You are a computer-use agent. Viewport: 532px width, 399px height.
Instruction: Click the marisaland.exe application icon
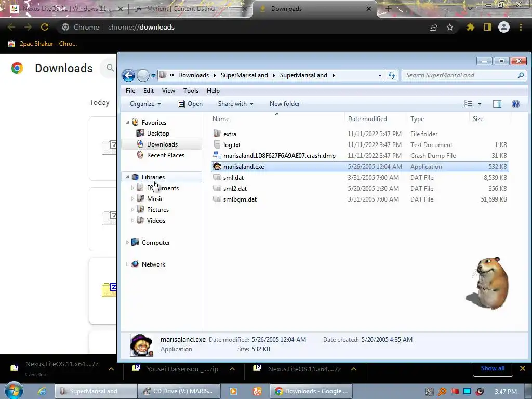[x=217, y=167]
